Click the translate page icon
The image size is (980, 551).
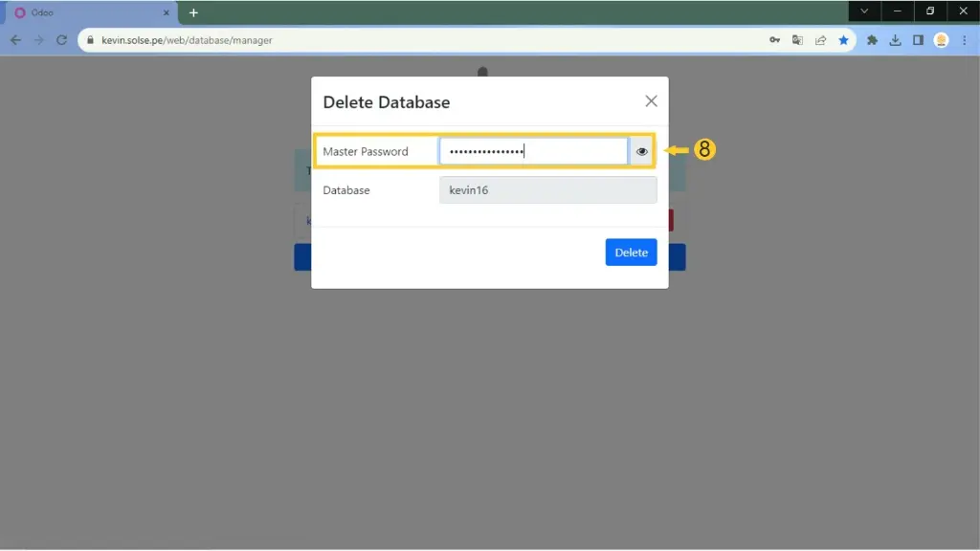[x=797, y=40]
